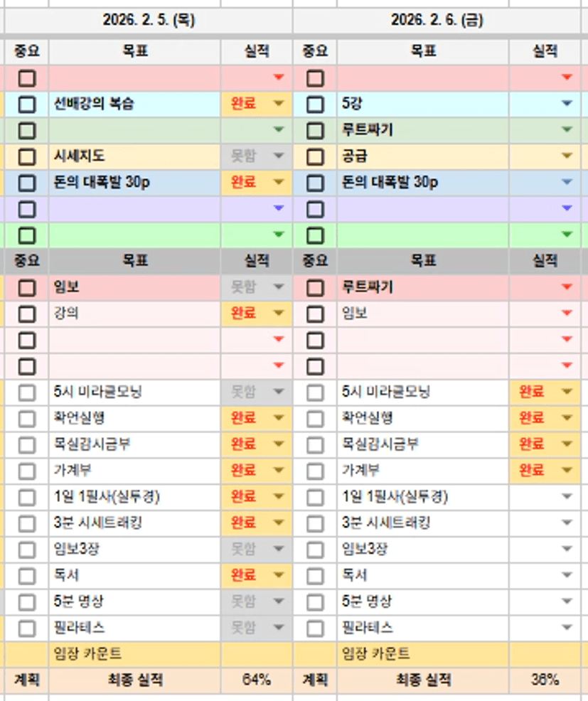Viewport: 588px width, 701px height.
Task: Select the 2026. 2. 6. (금) date header
Action: 437,21
